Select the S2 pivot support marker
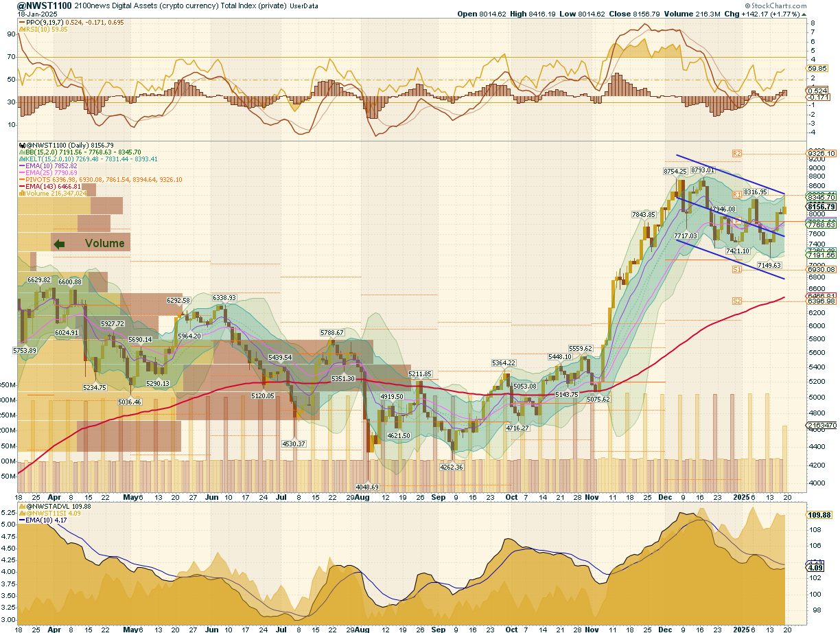840x633 pixels. pyautogui.click(x=736, y=301)
